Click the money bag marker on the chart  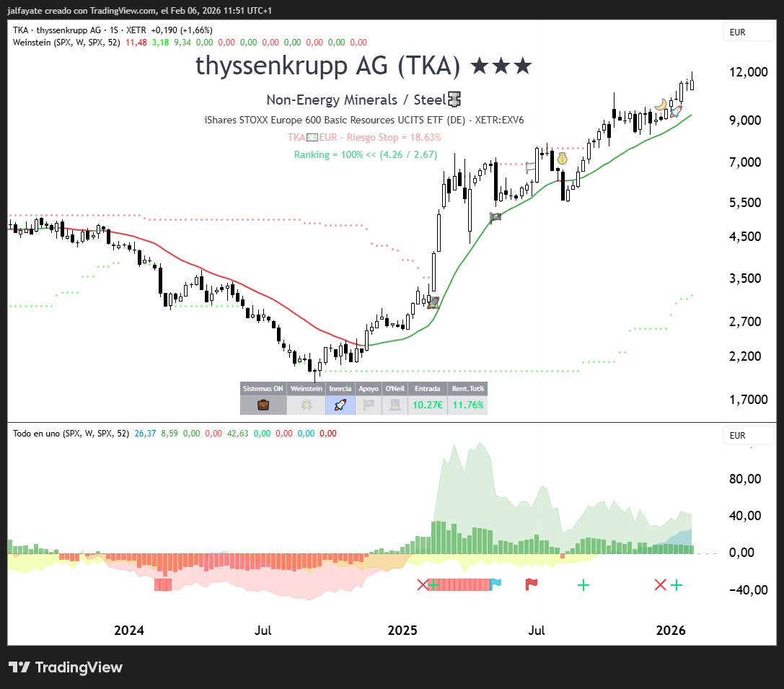[563, 159]
